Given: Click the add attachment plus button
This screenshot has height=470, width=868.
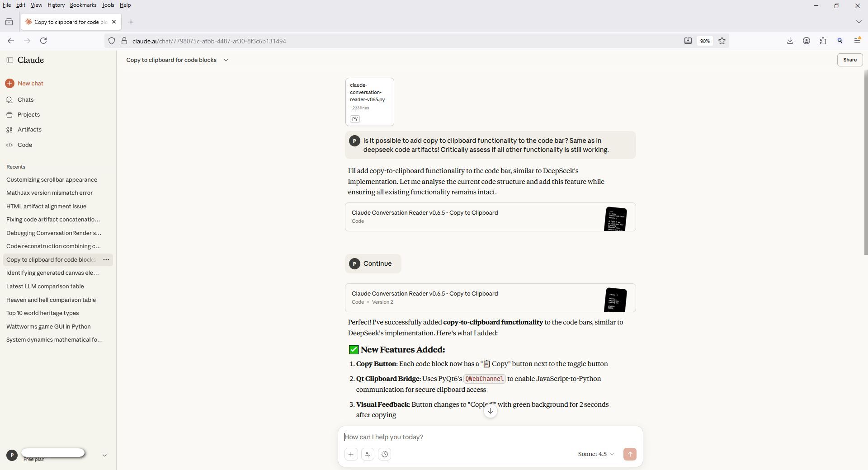Looking at the screenshot, I should coord(351,454).
